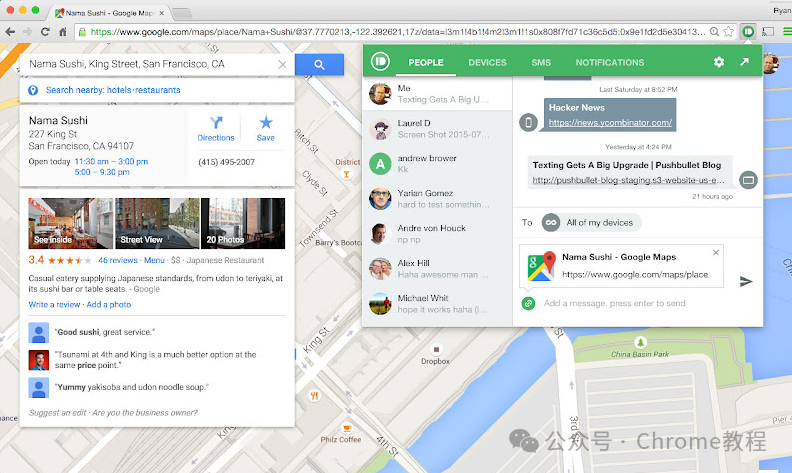The width and height of the screenshot is (792, 473).
Task: Click the Pushbullet logo in panel header
Action: tap(380, 62)
